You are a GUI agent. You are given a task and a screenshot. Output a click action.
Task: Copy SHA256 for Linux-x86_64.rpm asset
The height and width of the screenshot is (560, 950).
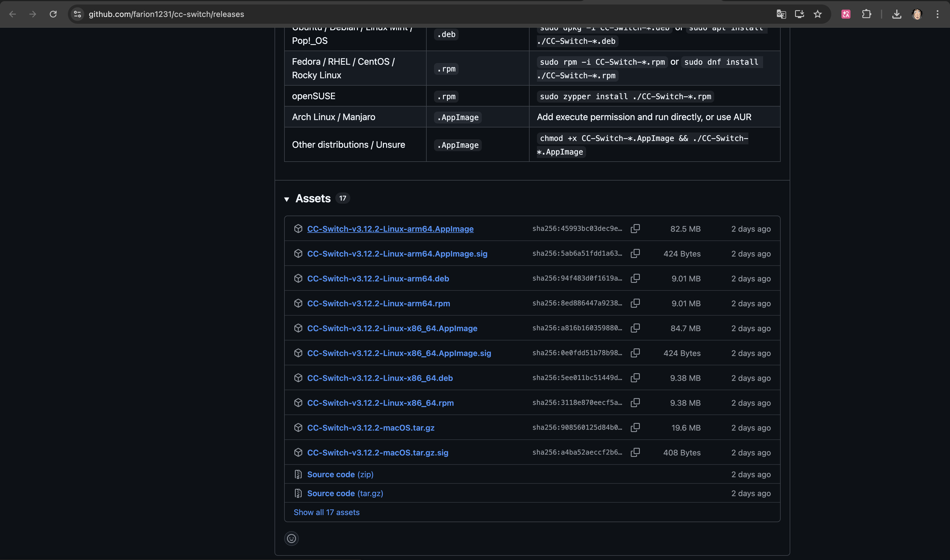635,403
